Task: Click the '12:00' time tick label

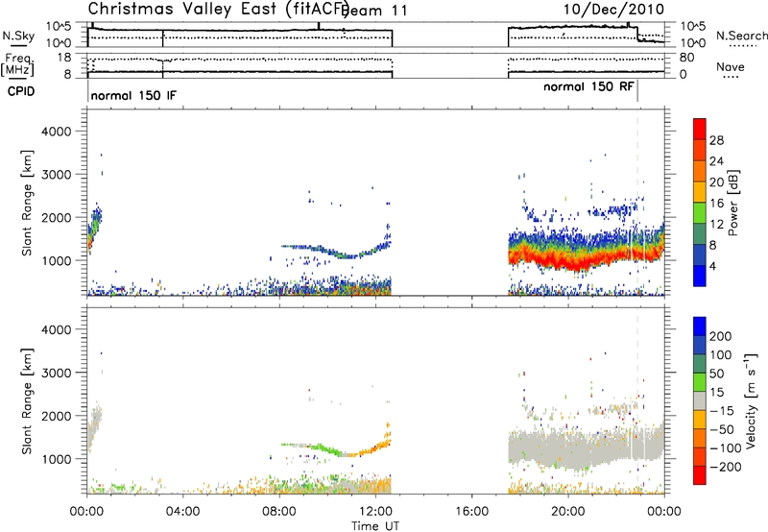Action: (x=375, y=512)
